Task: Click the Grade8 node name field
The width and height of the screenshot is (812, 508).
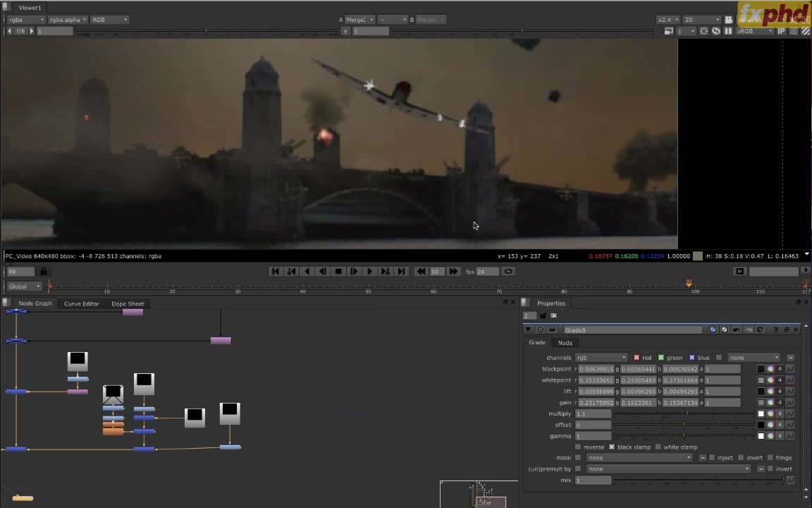Action: 633,329
